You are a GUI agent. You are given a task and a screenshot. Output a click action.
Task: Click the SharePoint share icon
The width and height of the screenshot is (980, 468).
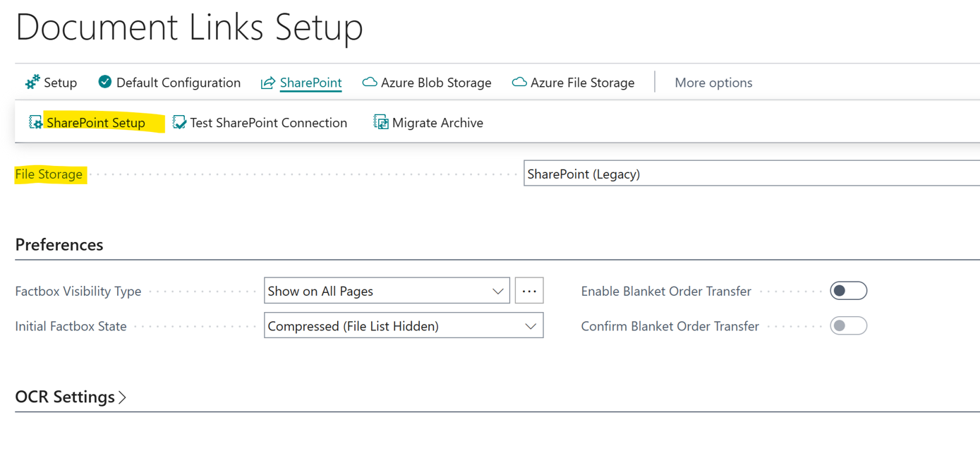(x=267, y=83)
